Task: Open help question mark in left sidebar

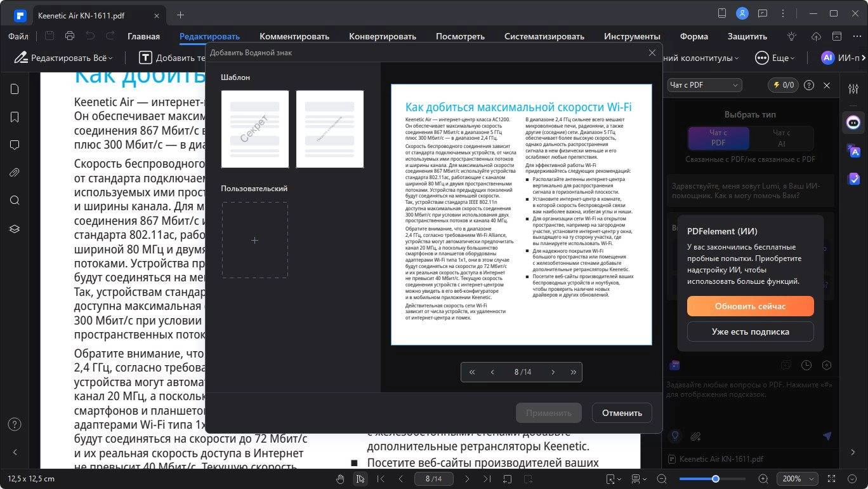Action: pyautogui.click(x=15, y=424)
